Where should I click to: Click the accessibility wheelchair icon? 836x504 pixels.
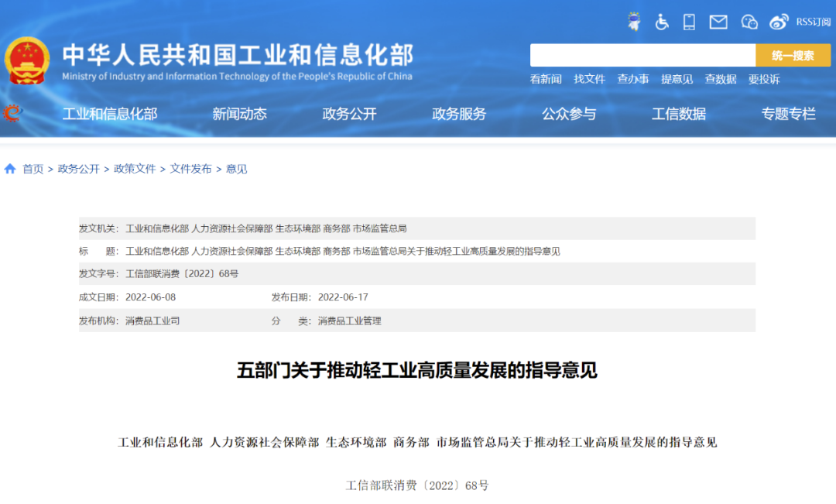coord(662,21)
